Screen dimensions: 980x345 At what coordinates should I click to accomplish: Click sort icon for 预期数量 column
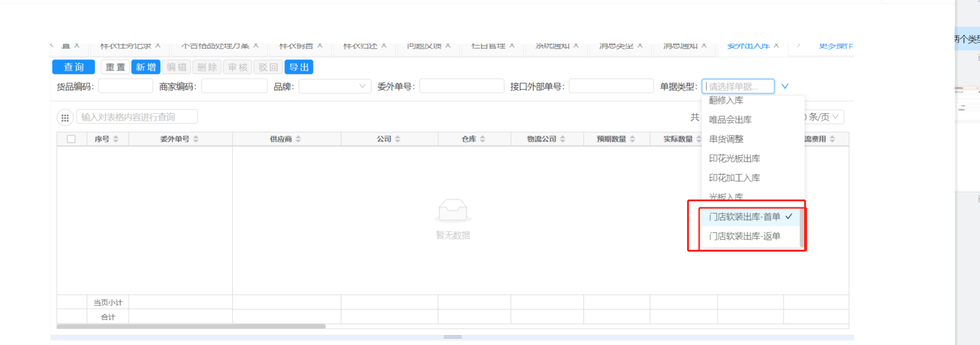pyautogui.click(x=633, y=139)
